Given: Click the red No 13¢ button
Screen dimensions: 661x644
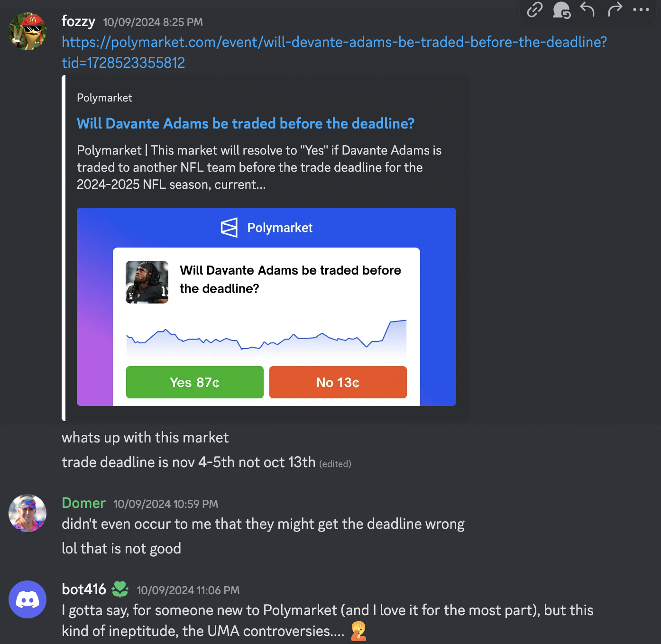Looking at the screenshot, I should (x=338, y=382).
